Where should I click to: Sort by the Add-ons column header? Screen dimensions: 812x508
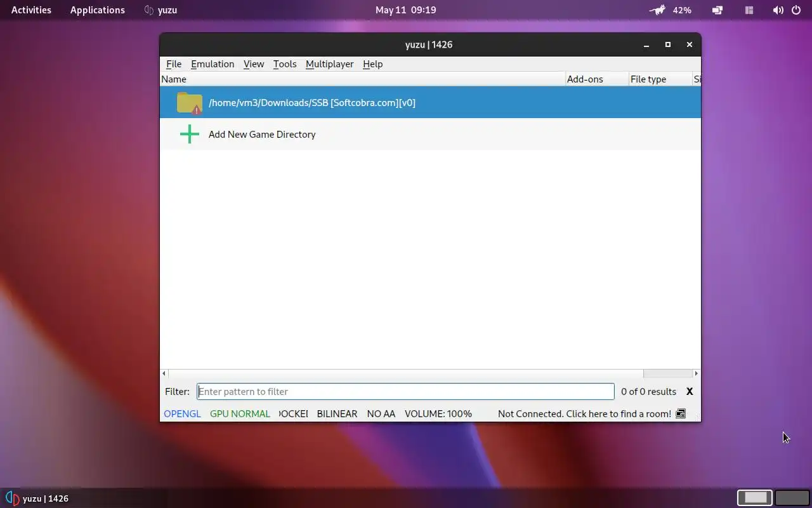point(597,79)
